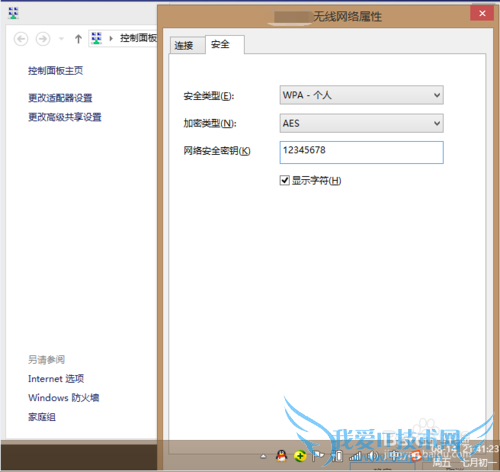Click the window title bar network icon
The width and height of the screenshot is (500, 472).
pyautogui.click(x=13, y=13)
